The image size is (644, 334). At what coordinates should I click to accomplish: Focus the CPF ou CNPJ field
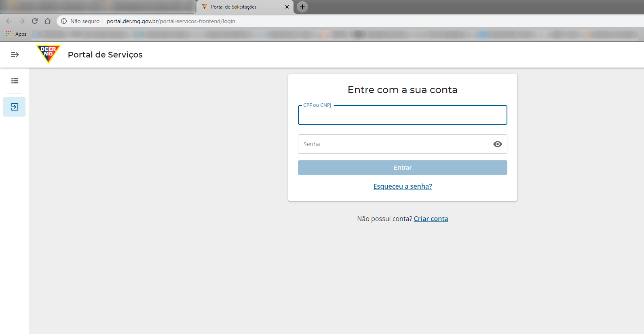coord(402,115)
